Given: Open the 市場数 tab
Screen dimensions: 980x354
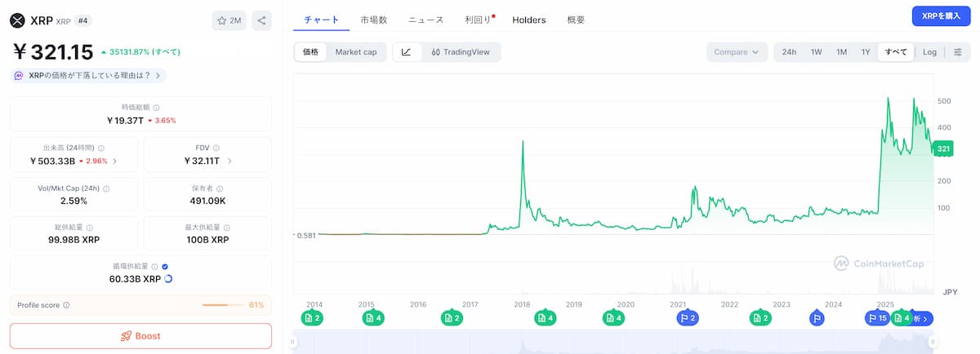Looking at the screenshot, I should tap(373, 20).
